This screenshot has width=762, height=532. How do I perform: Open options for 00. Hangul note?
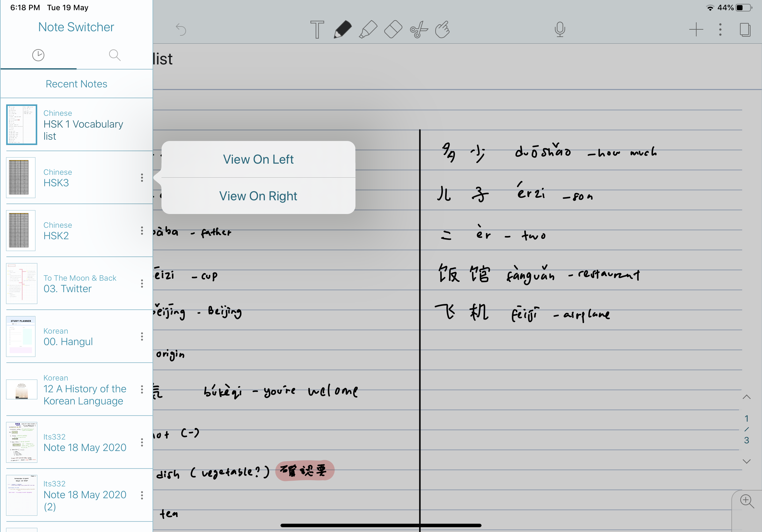(142, 336)
